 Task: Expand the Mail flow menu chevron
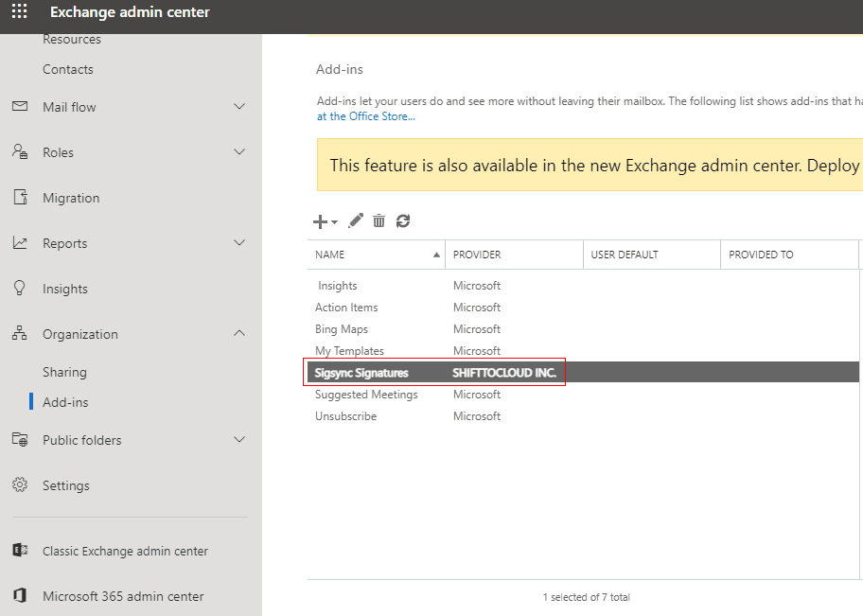tap(239, 107)
